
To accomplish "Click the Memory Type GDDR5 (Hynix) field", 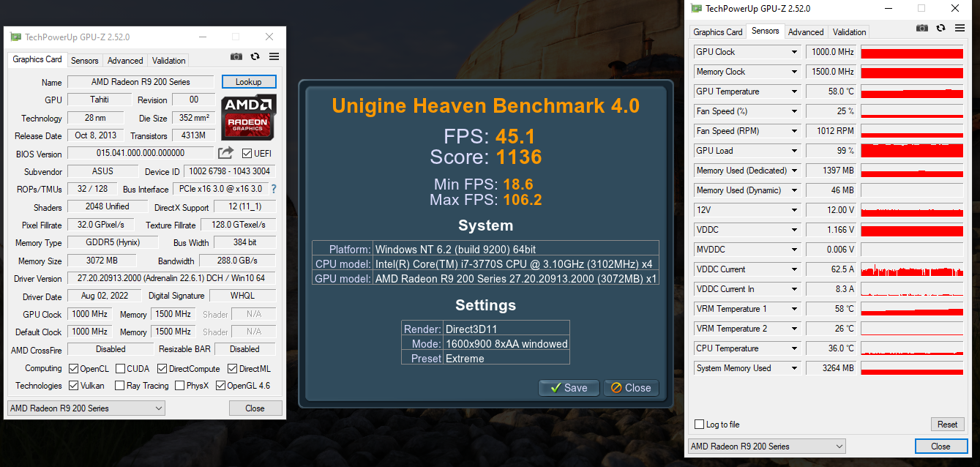I will point(113,242).
